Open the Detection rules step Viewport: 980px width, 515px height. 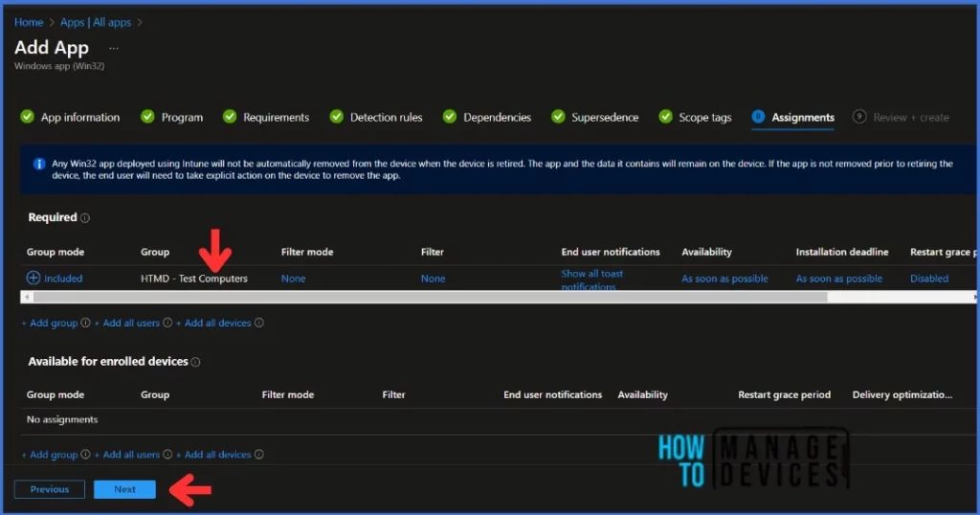tap(376, 117)
